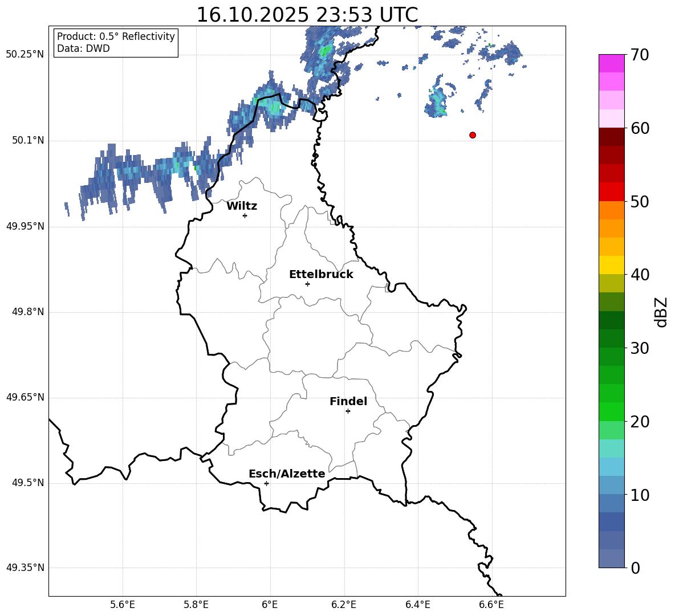Click the Ettelbruck station cross marker
Image resolution: width=675 pixels, height=616 pixels.
pyautogui.click(x=307, y=284)
